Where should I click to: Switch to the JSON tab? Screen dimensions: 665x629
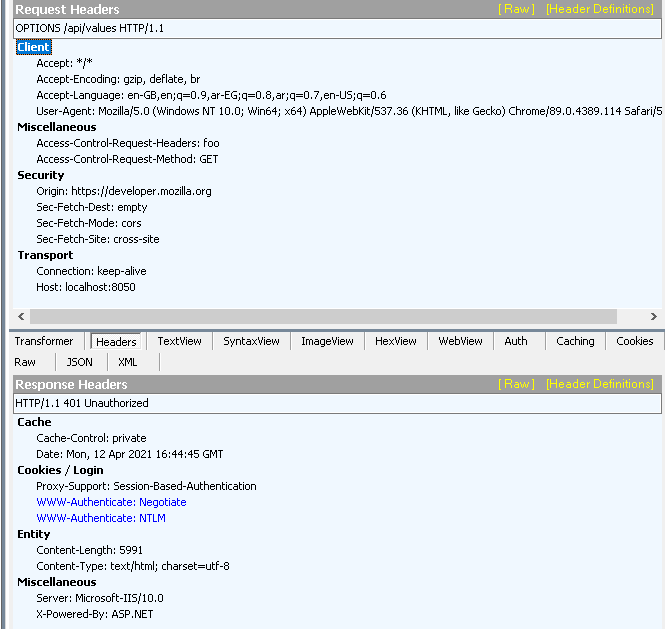(79, 362)
